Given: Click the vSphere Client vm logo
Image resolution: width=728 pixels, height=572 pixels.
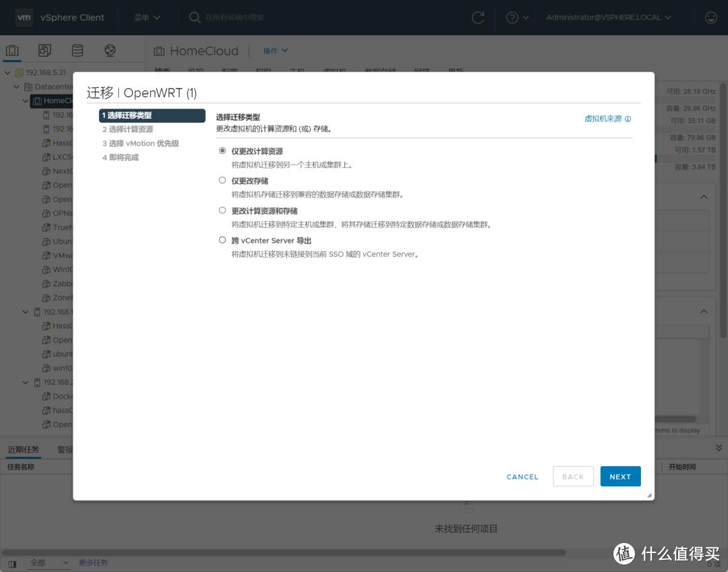Looking at the screenshot, I should click(x=24, y=18).
